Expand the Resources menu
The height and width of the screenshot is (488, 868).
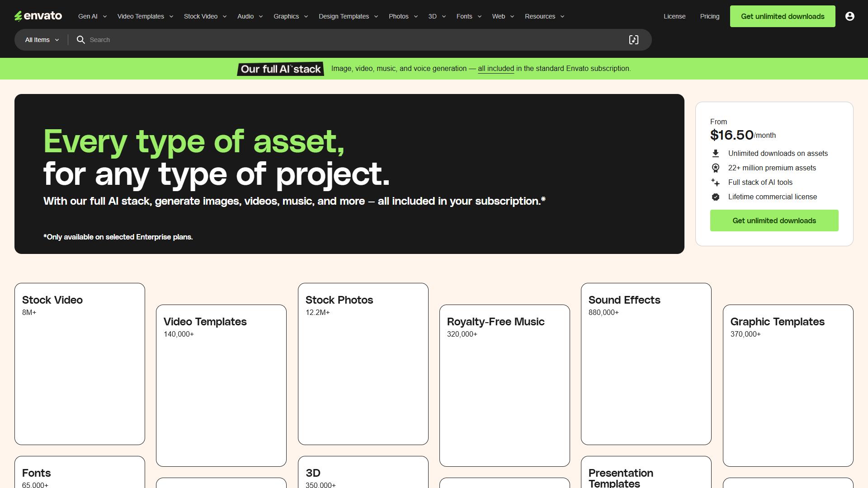point(545,16)
